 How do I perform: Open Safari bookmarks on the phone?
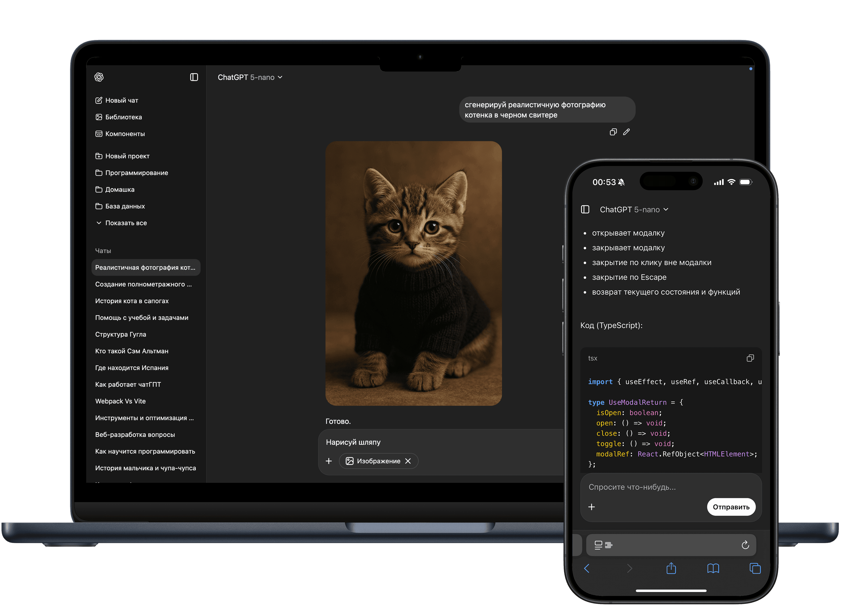pyautogui.click(x=713, y=568)
